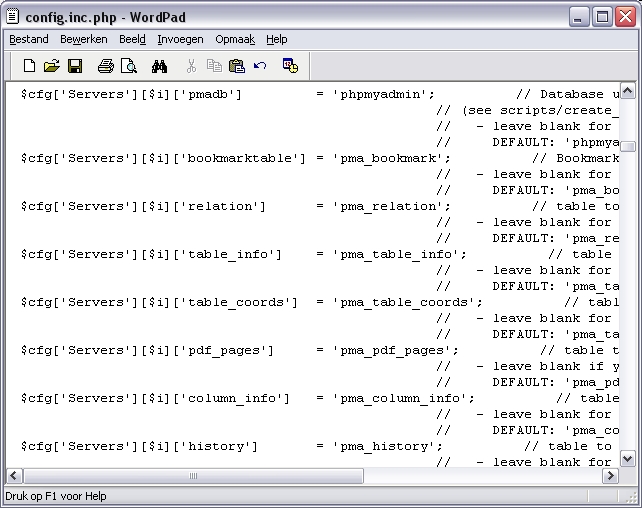Click the ['relation'] config key

point(219,206)
